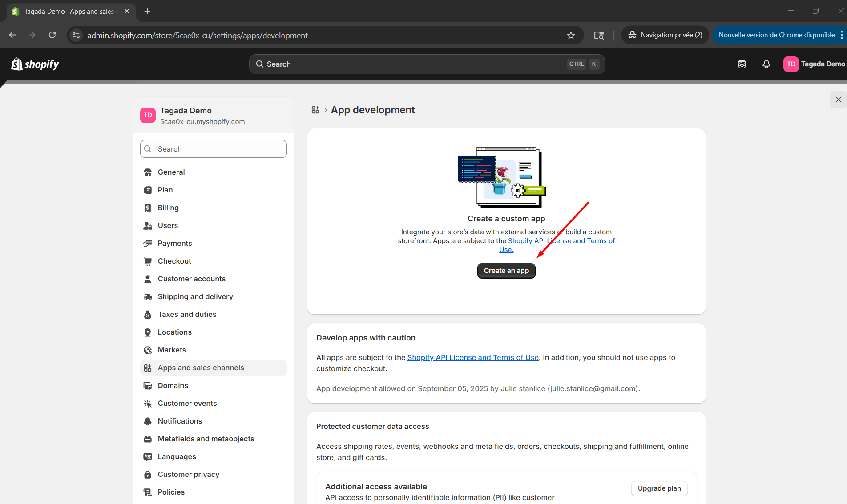Screen dimensions: 847x504
Task: Click the Plan icon
Action: coord(148,190)
